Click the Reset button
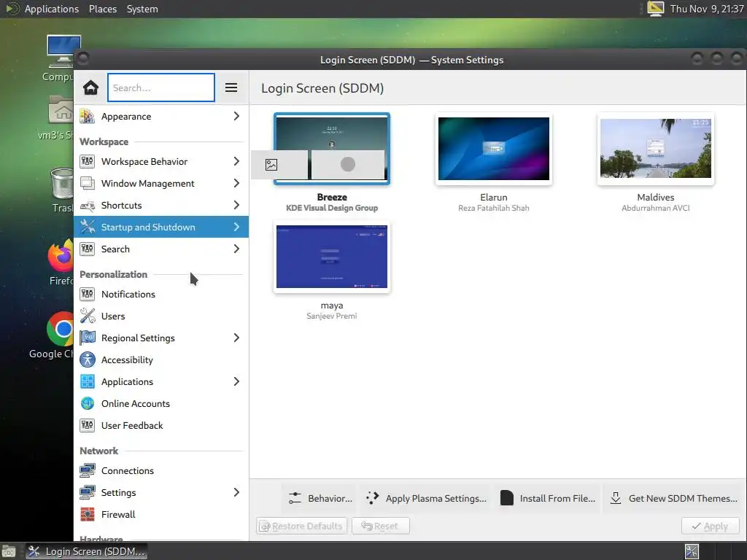 pyautogui.click(x=380, y=526)
